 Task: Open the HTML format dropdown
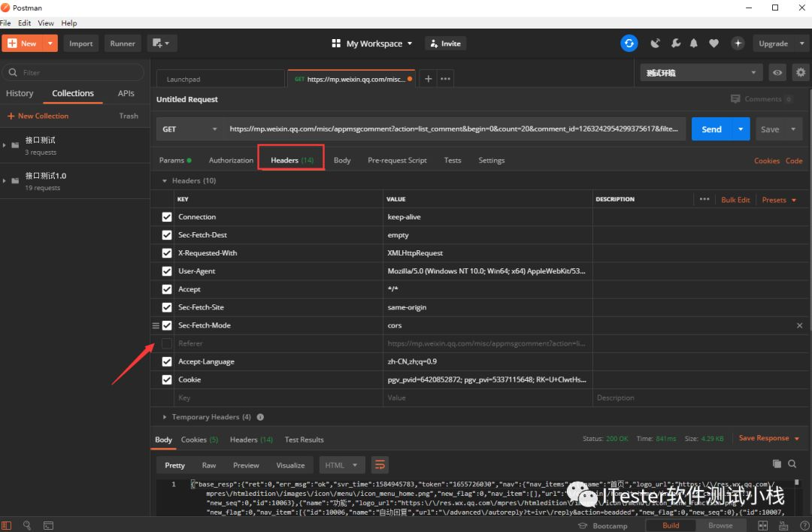tap(342, 465)
